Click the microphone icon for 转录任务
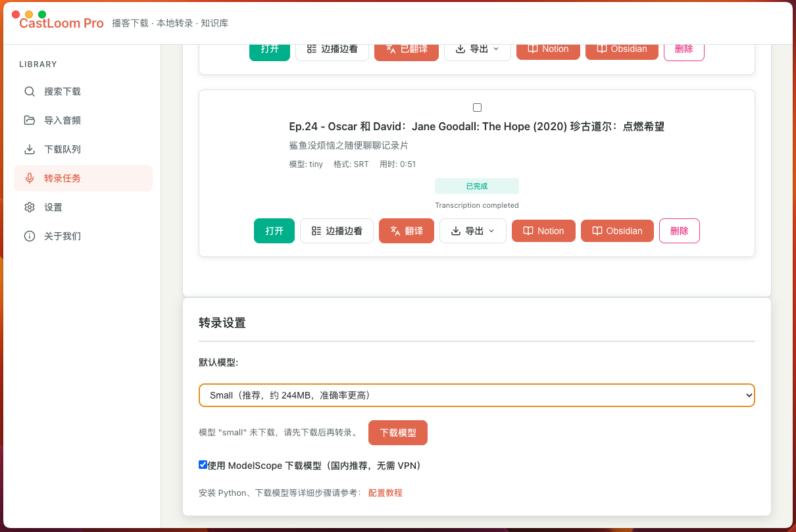This screenshot has height=532, width=796. click(x=30, y=178)
